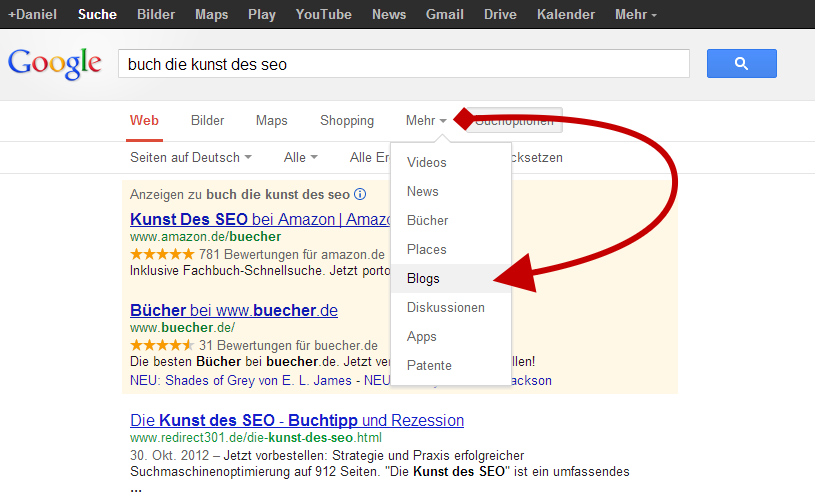Open Maps in the black top bar
Viewport: 815px width, 500px height.
[x=212, y=14]
